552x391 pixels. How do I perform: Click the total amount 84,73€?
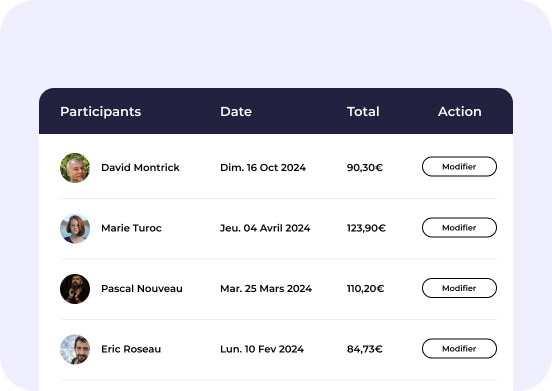pos(365,349)
